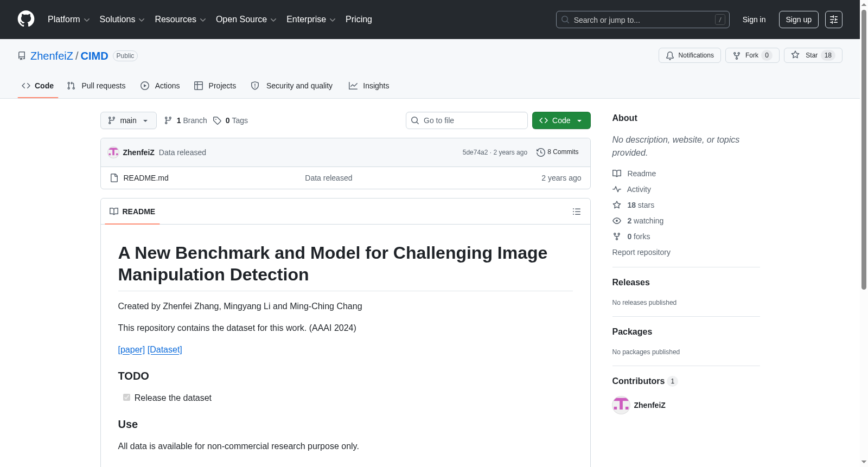Switch to the Security and quality tab
This screenshot has width=868, height=467.
click(x=292, y=86)
